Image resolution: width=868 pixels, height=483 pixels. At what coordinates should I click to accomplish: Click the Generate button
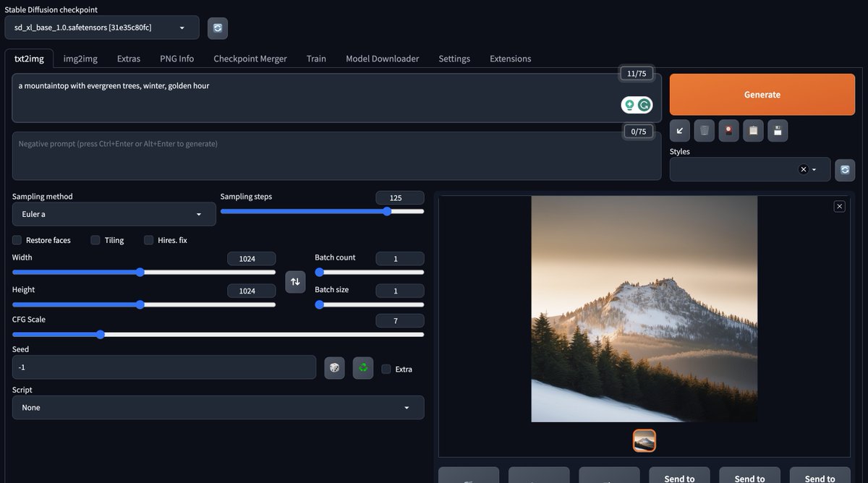point(762,94)
